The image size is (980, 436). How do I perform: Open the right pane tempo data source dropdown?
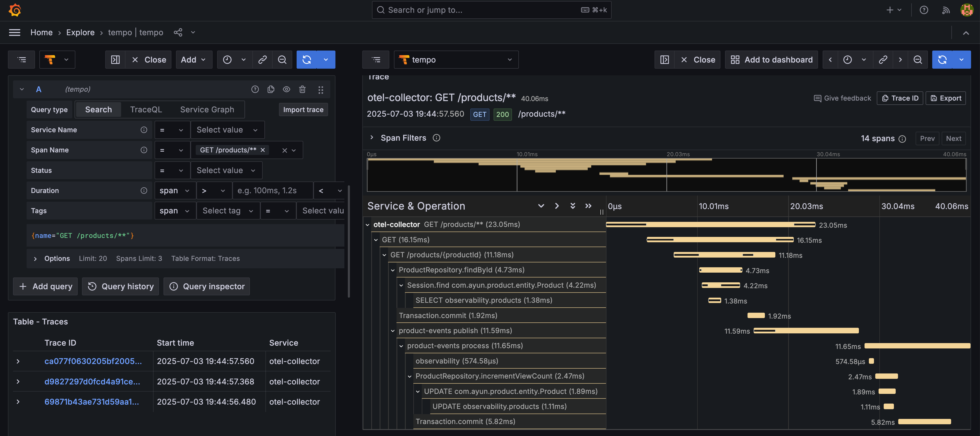pyautogui.click(x=456, y=60)
